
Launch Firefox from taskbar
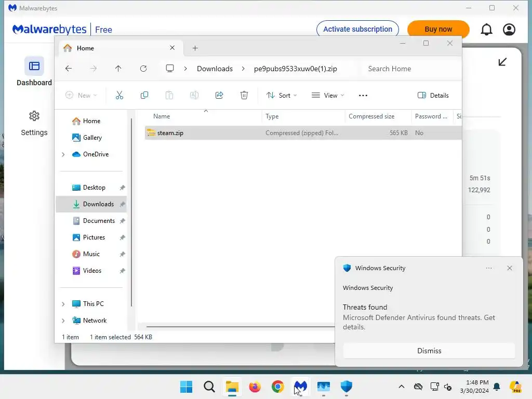click(x=255, y=387)
